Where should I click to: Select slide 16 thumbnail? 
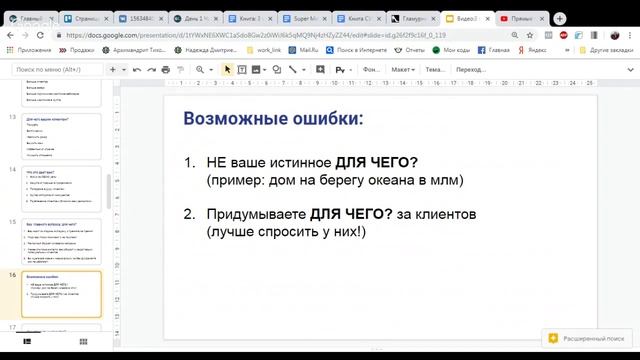[x=61, y=294]
